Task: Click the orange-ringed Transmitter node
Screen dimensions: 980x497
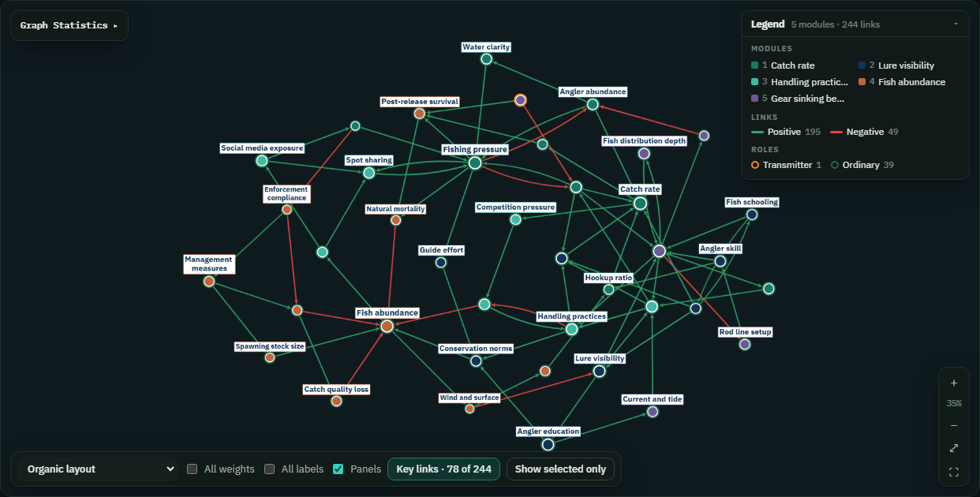Action: coord(521,100)
